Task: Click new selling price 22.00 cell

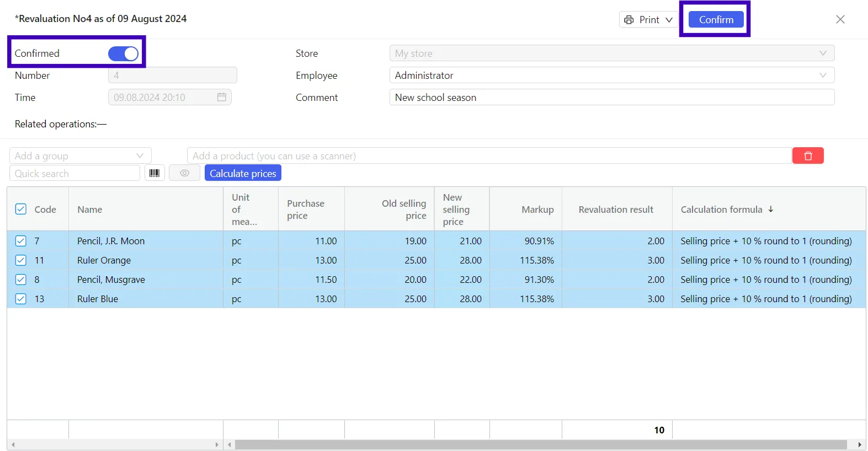Action: (x=462, y=280)
